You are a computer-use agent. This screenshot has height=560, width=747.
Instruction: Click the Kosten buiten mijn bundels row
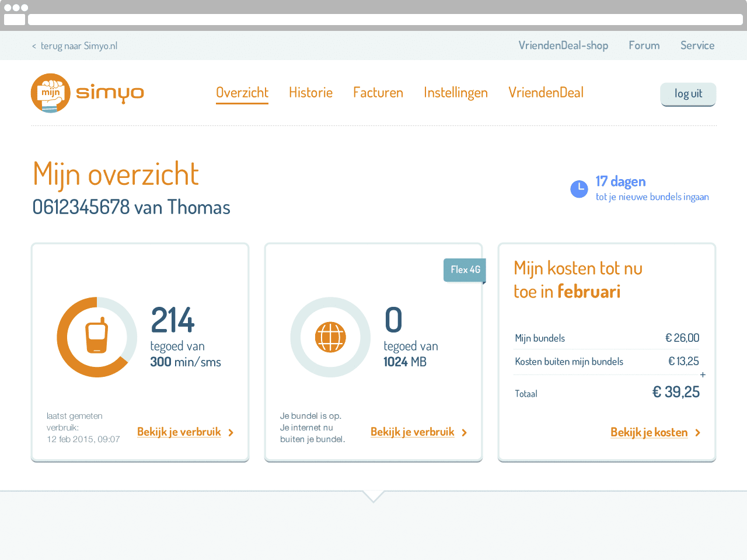(607, 361)
